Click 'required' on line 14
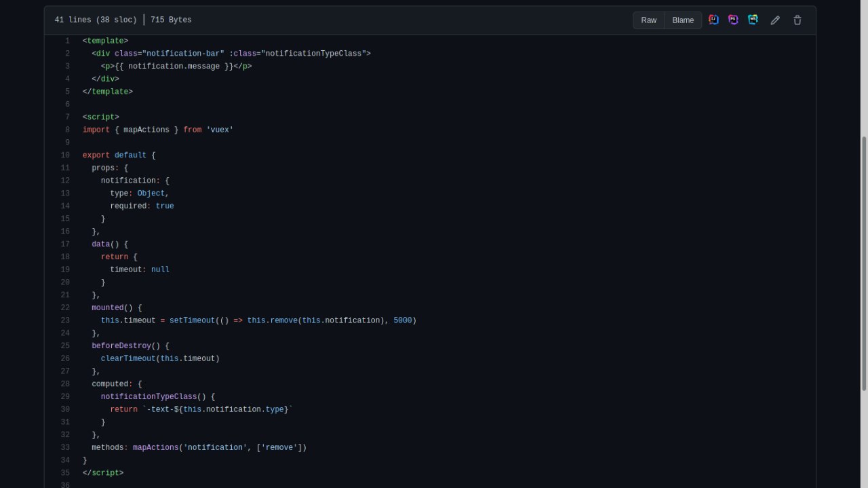 (128, 206)
